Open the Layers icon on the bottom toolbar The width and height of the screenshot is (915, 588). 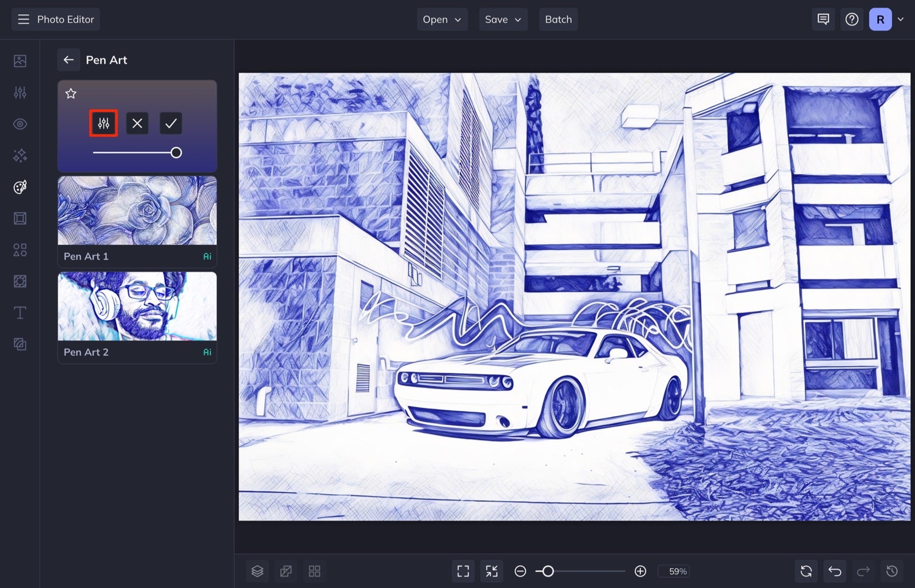tap(257, 570)
